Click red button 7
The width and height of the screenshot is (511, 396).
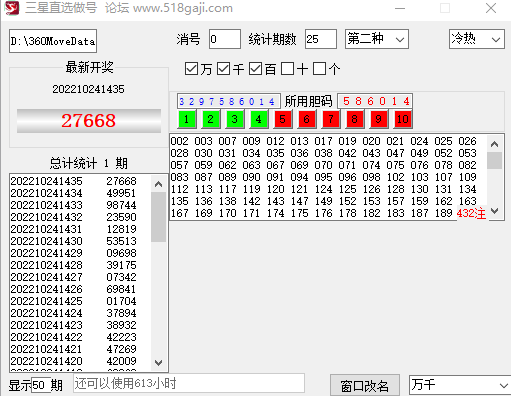pyautogui.click(x=330, y=119)
